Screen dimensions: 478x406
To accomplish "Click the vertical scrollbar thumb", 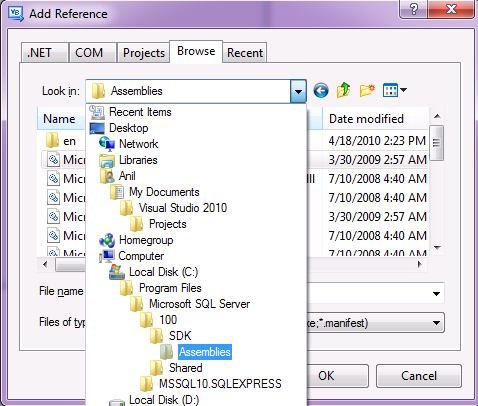I will pyautogui.click(x=437, y=143).
